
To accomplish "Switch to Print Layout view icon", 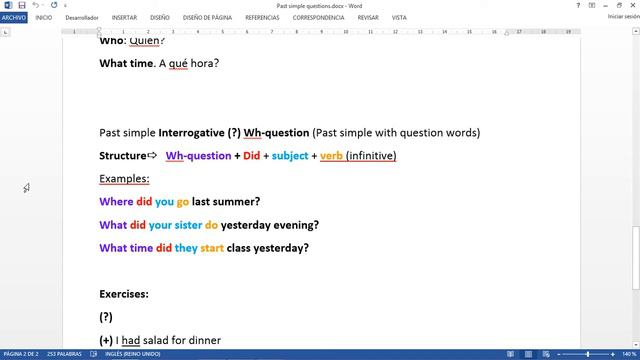I will coord(528,354).
